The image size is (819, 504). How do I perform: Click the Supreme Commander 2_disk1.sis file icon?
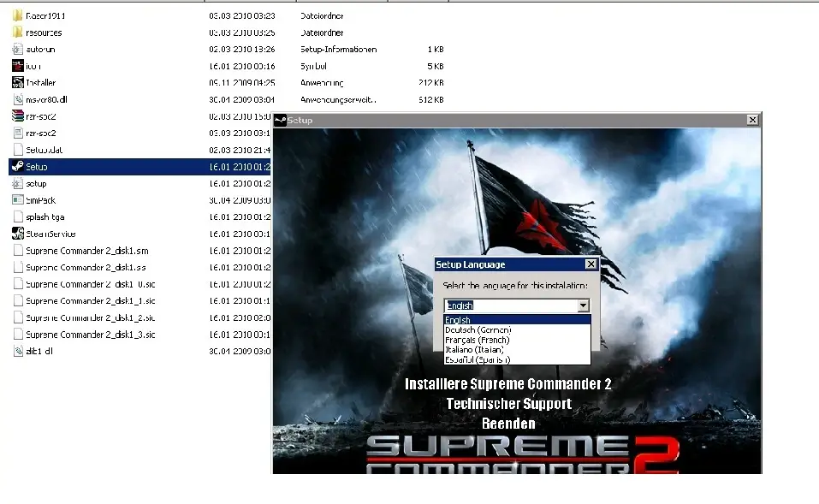click(x=18, y=267)
